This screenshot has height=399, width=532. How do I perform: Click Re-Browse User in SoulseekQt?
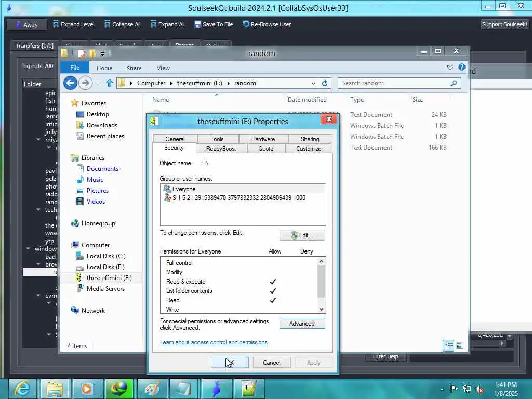pos(267,24)
